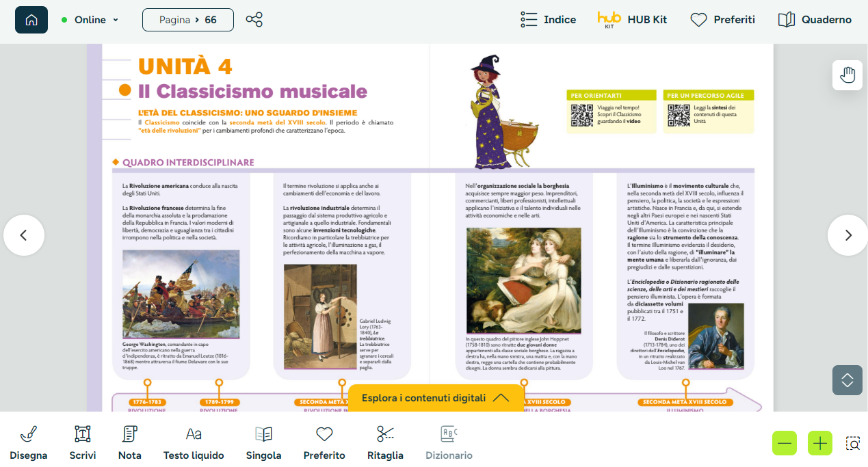Click the Denis Diderot portrait
Image resolution: width=868 pixels, height=467 pixels.
pyautogui.click(x=716, y=336)
